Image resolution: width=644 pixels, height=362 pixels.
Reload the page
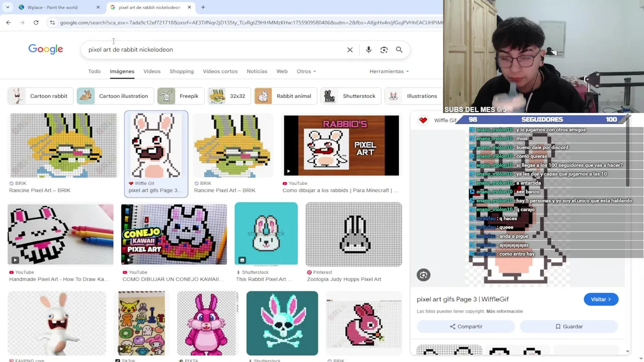tap(36, 23)
